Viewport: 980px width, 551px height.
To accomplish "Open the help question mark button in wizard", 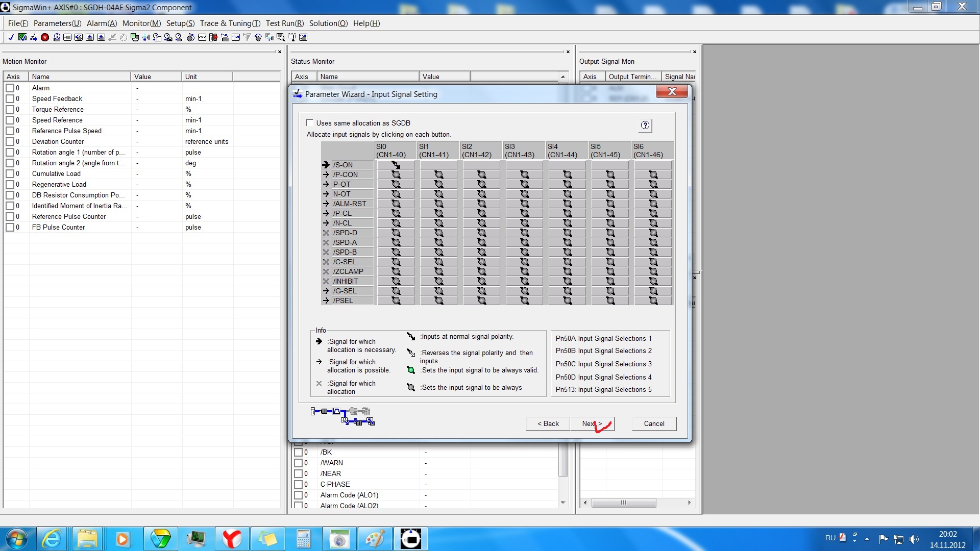I will point(645,126).
